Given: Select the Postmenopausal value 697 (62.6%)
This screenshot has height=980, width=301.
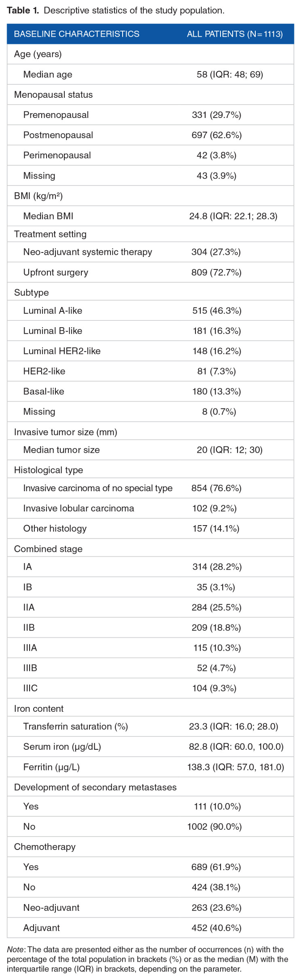Looking at the screenshot, I should tap(216, 135).
